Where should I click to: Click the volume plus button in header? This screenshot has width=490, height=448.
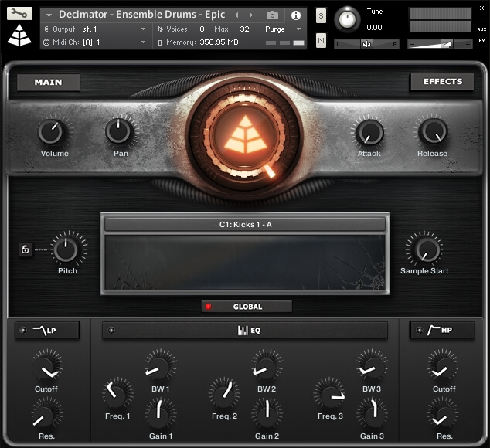[x=468, y=44]
